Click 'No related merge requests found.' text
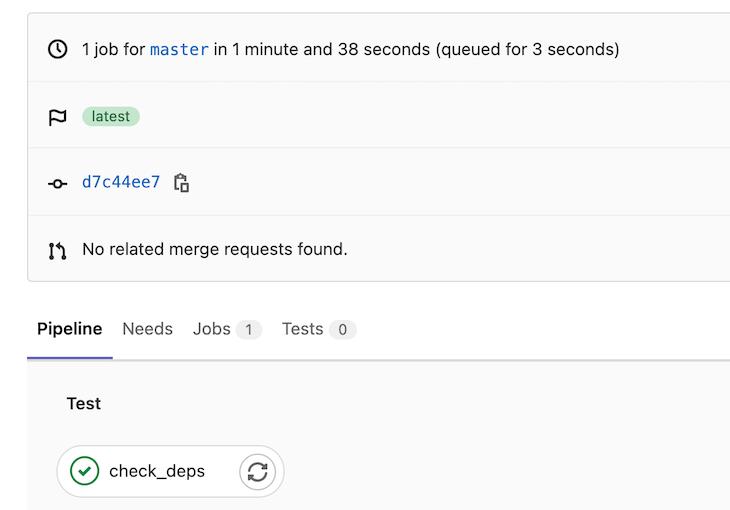The width and height of the screenshot is (730, 510). (215, 249)
